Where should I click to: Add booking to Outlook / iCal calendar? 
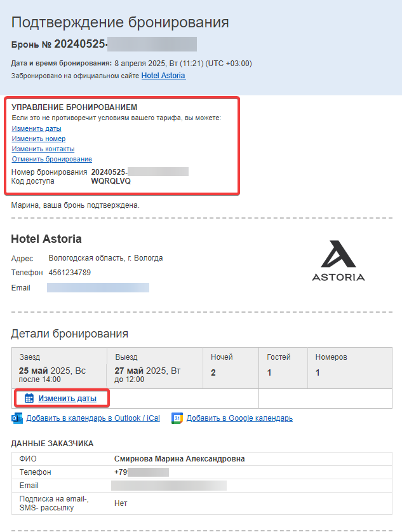pos(93,418)
